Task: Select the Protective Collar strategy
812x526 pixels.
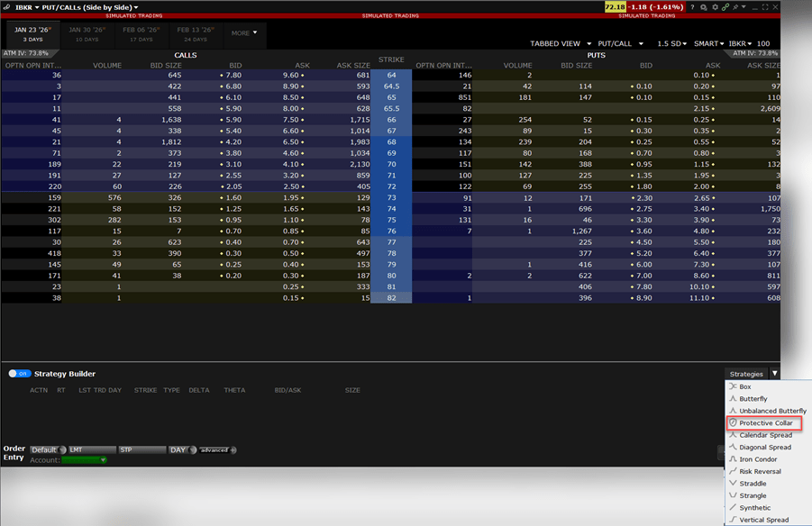Action: (x=765, y=422)
